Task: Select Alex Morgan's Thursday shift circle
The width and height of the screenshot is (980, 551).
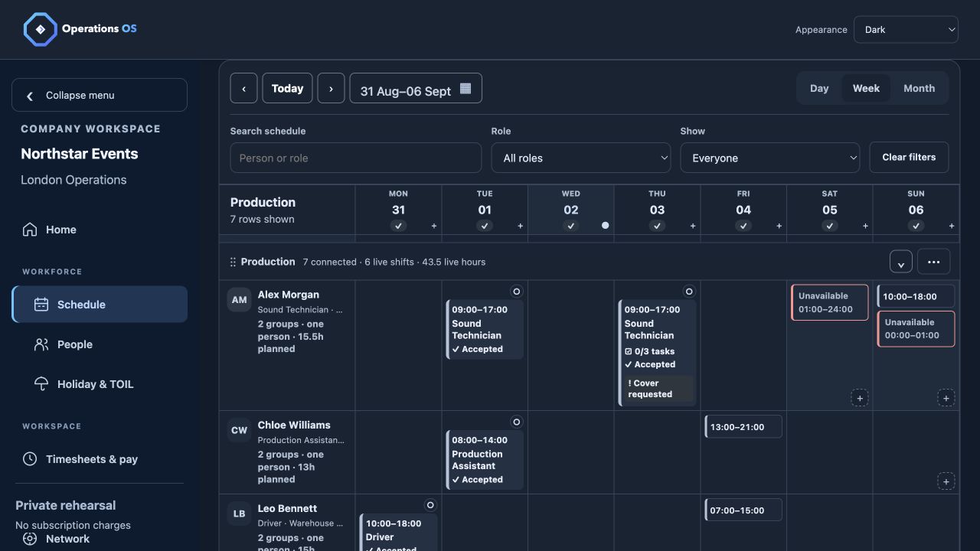Action: [x=689, y=292]
